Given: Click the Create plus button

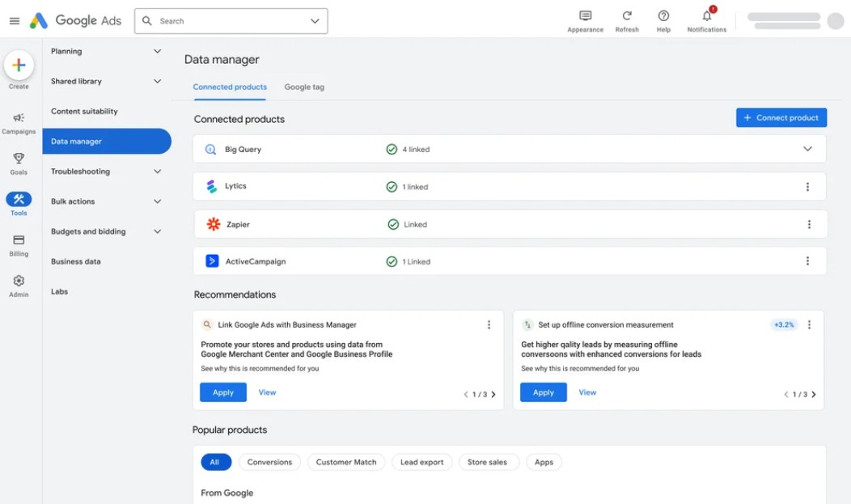Looking at the screenshot, I should pos(19,65).
